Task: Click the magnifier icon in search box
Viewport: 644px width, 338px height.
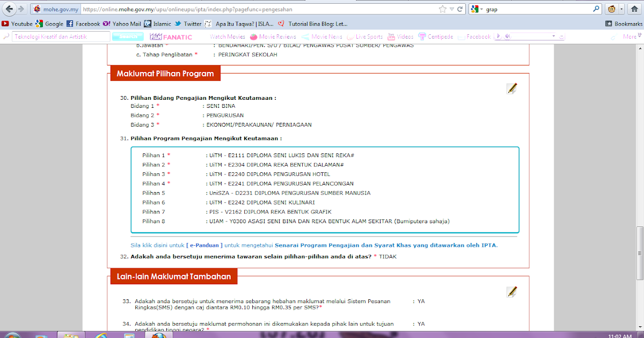Action: coord(596,9)
